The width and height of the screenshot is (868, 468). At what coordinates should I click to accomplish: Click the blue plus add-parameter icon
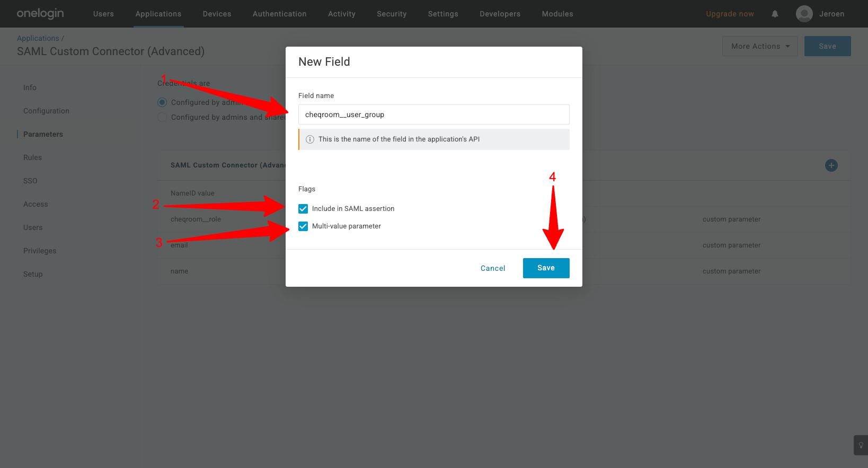(831, 165)
